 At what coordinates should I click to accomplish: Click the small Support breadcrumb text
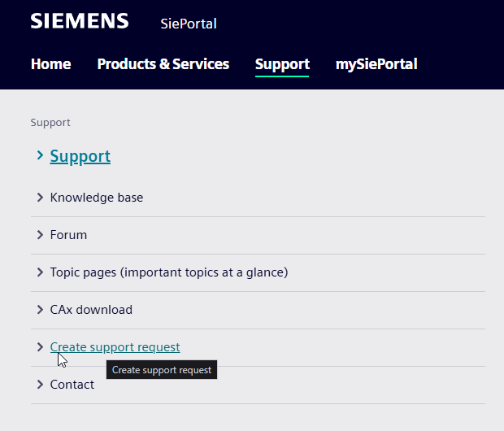[x=50, y=123]
